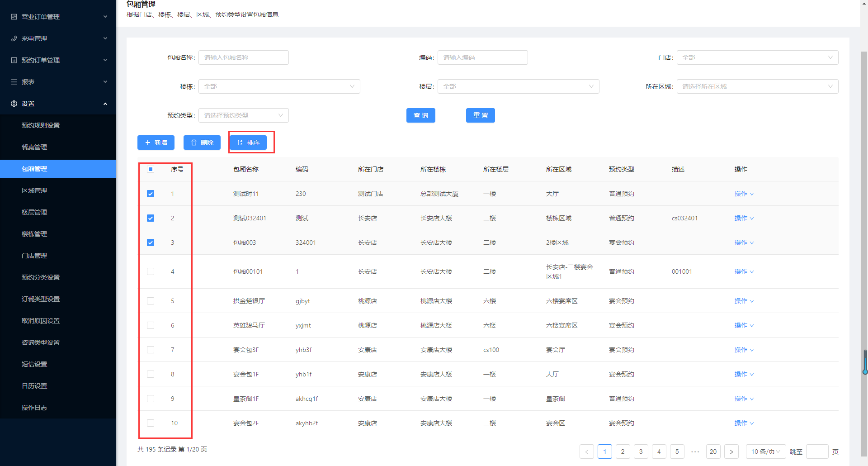Screen dimensions: 868x466
Task: Go to previous page arrow
Action: coord(587,452)
